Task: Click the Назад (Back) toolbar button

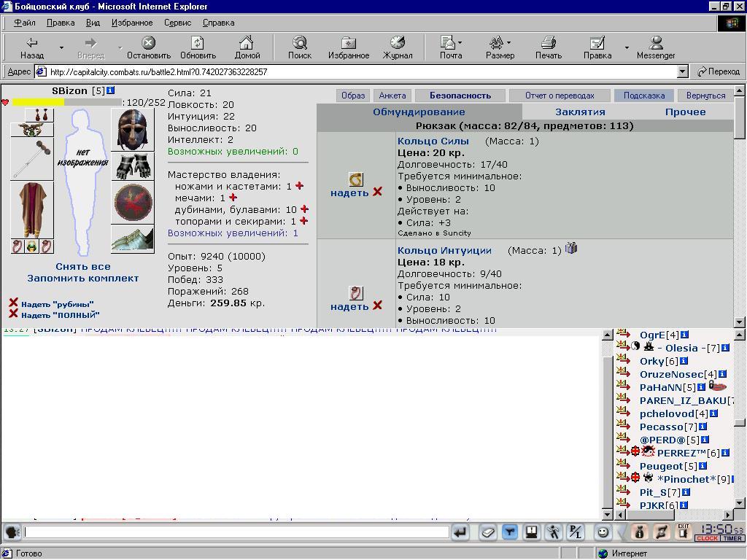Action: click(x=32, y=48)
